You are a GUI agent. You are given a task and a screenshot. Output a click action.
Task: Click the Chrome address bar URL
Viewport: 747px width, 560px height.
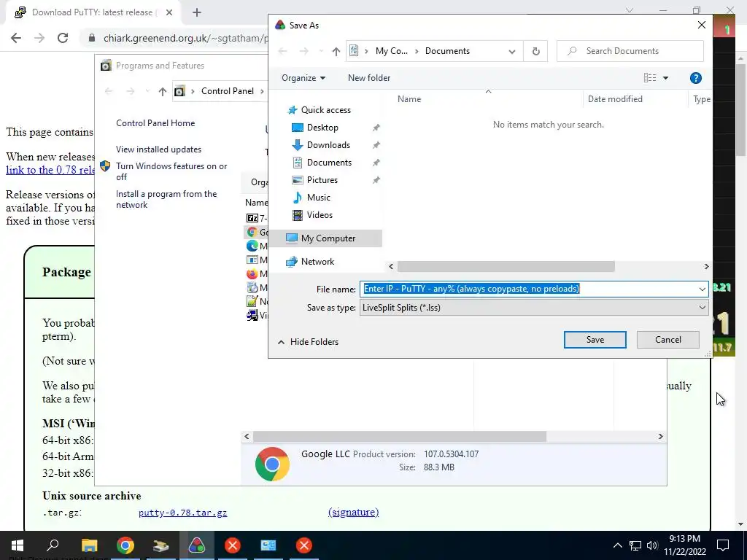pos(186,38)
